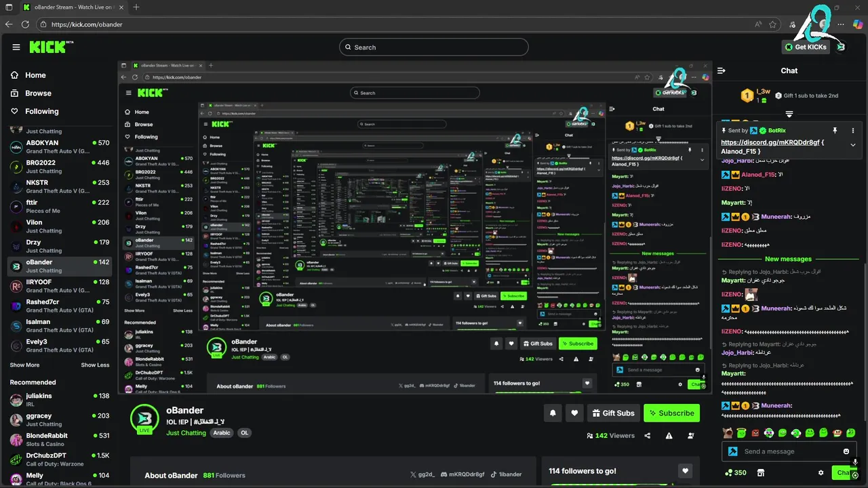Go back in browser history
Screen dimensions: 868x488
9,24
